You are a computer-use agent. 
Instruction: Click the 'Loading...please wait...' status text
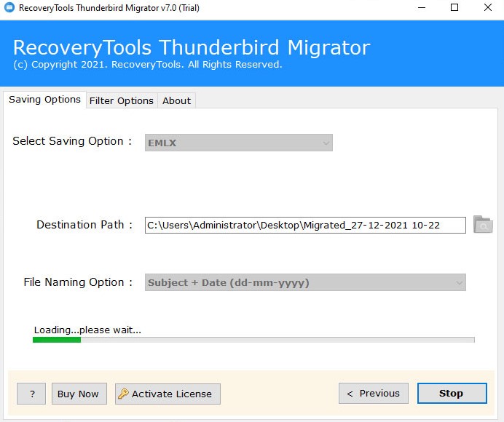[87, 330]
